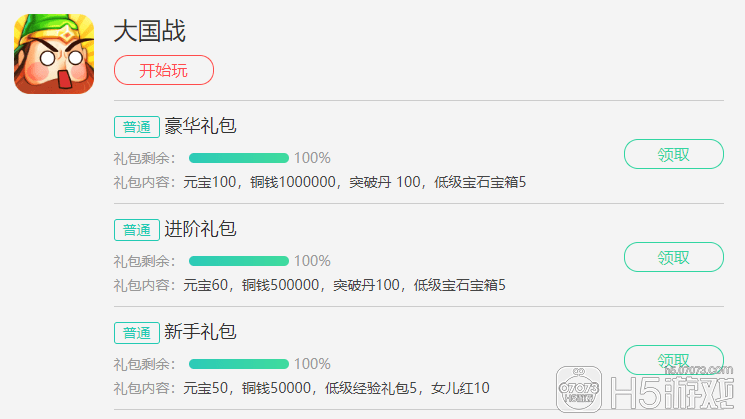
Task: Open the 大国战 title text
Action: click(x=149, y=31)
